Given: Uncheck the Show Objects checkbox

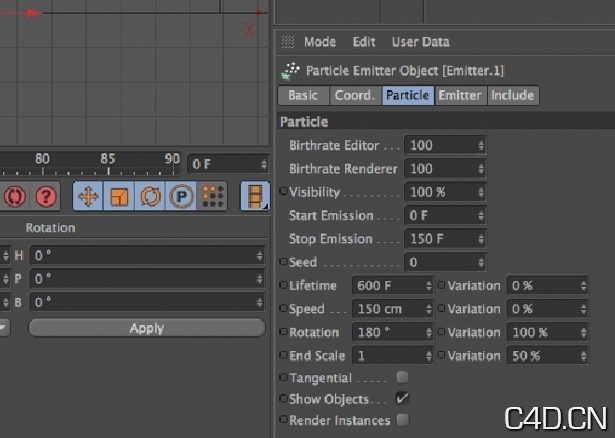Looking at the screenshot, I should coord(402,398).
